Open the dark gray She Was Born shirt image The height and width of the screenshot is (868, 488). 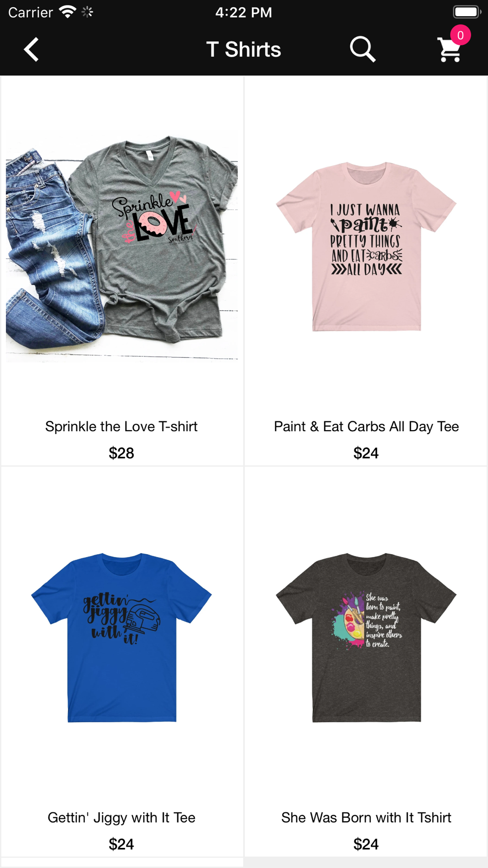coord(366,638)
